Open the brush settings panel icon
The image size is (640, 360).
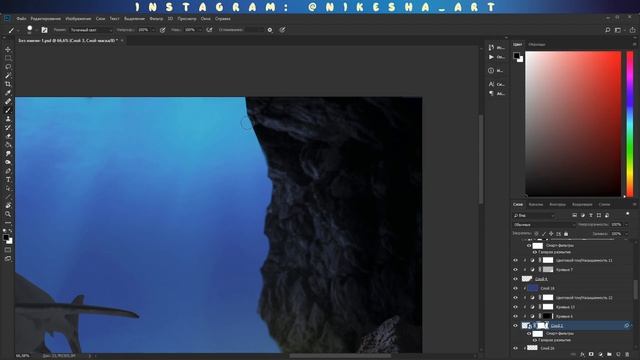[x=44, y=30]
